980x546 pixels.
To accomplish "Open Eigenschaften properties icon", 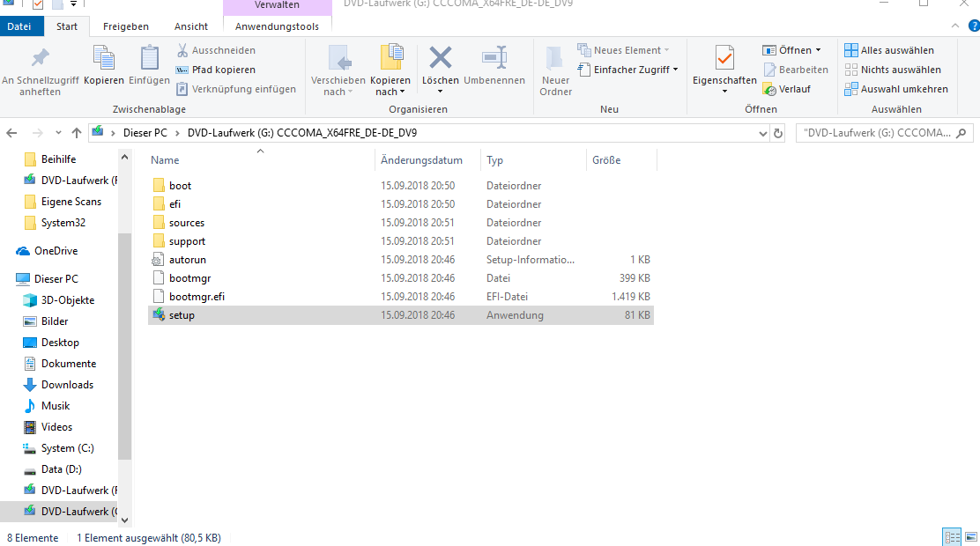I will click(x=724, y=57).
